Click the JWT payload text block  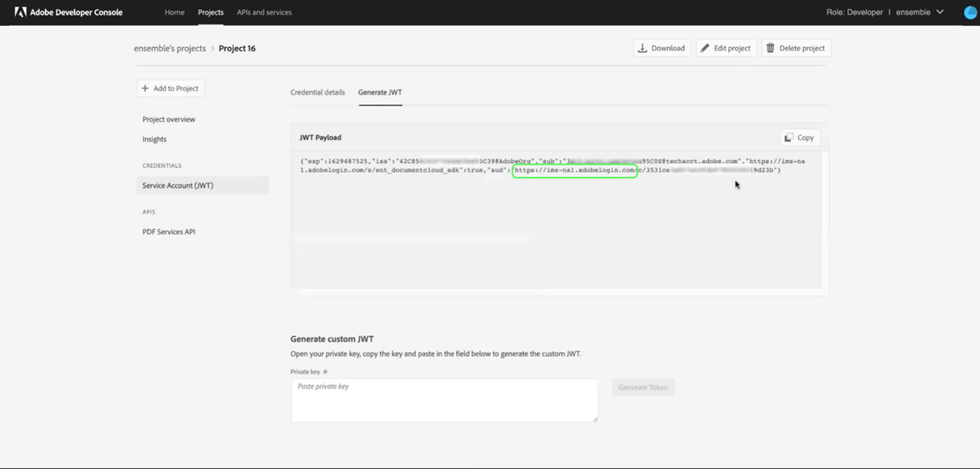coord(552,166)
